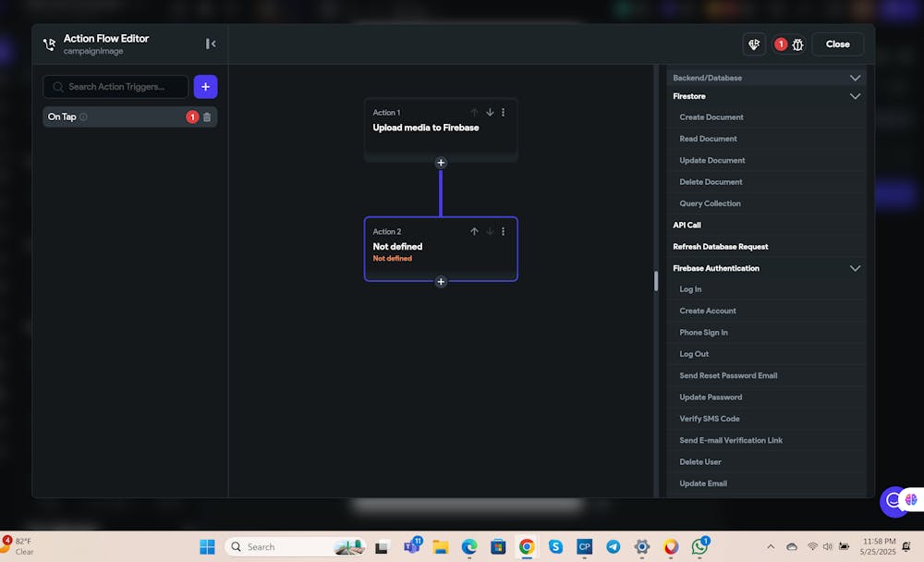The image size is (924, 562).
Task: Open Wi-Fi network settings in system tray
Action: point(812,546)
